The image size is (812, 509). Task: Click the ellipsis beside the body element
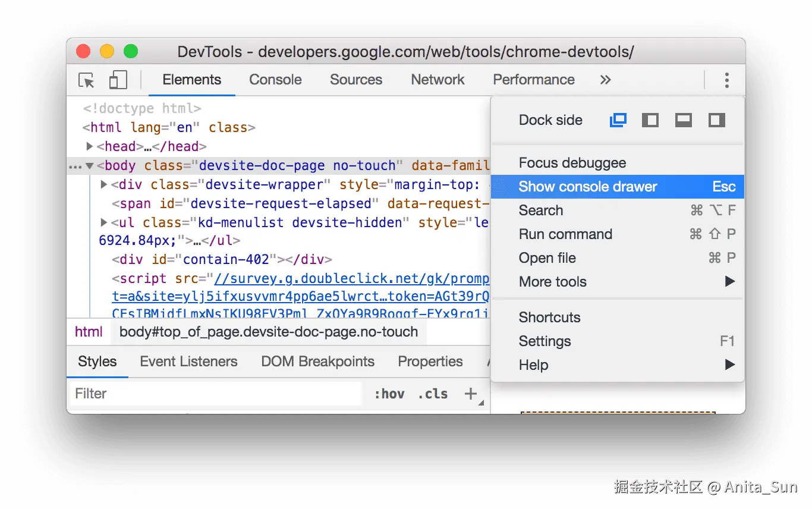[74, 167]
